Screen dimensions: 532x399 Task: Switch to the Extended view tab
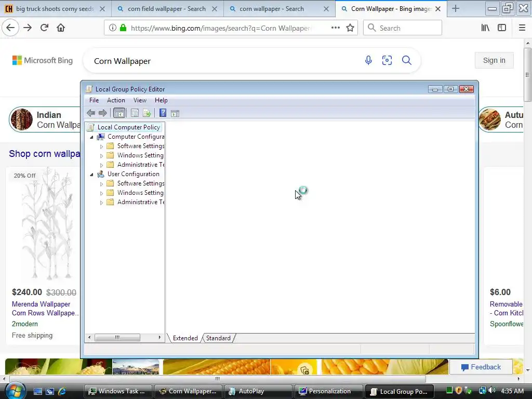click(185, 338)
